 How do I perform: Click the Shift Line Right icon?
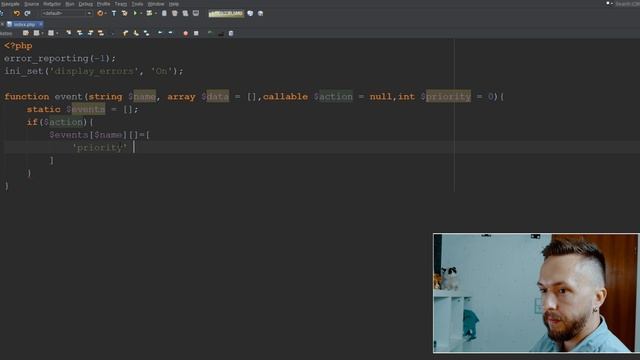[x=171, y=33]
